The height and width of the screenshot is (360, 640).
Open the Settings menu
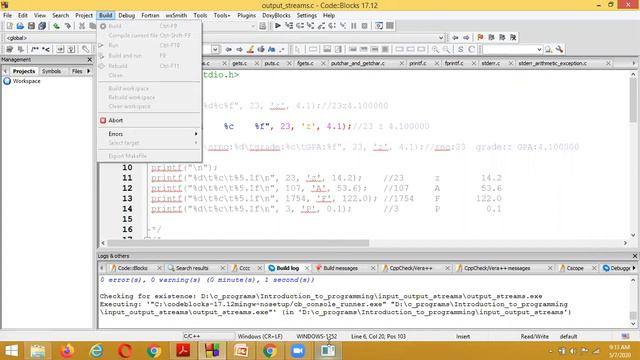coord(307,16)
